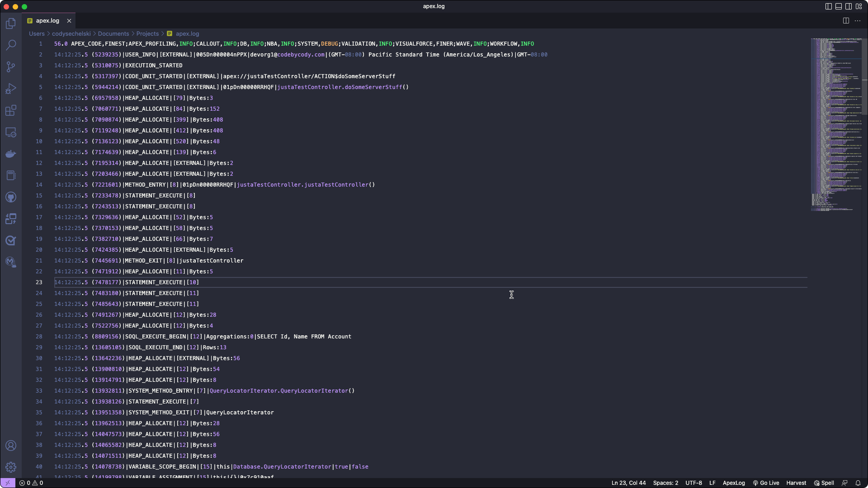Click Harvest in the status bar
868x488 pixels.
pos(796,483)
